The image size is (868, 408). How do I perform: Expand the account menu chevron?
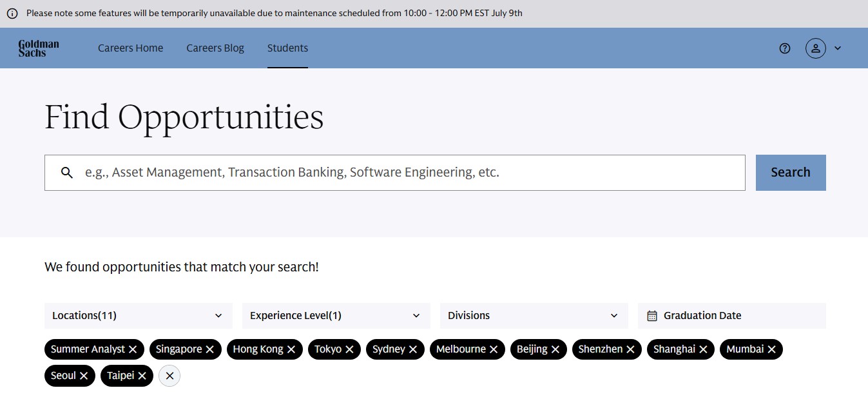click(838, 48)
